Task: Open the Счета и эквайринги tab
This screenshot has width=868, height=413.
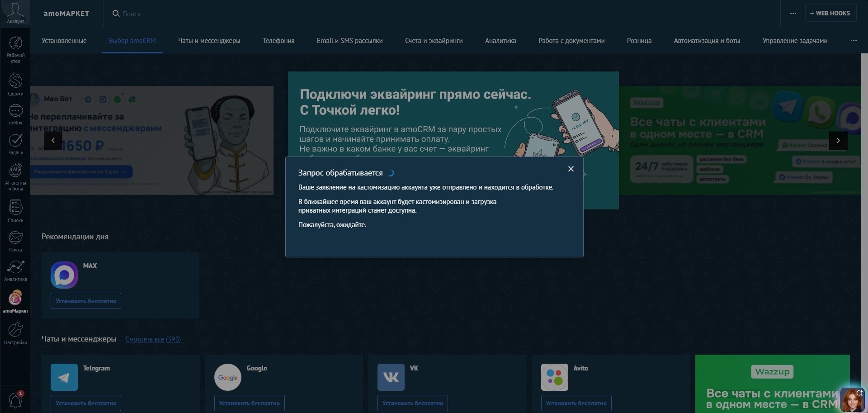Action: pos(434,41)
